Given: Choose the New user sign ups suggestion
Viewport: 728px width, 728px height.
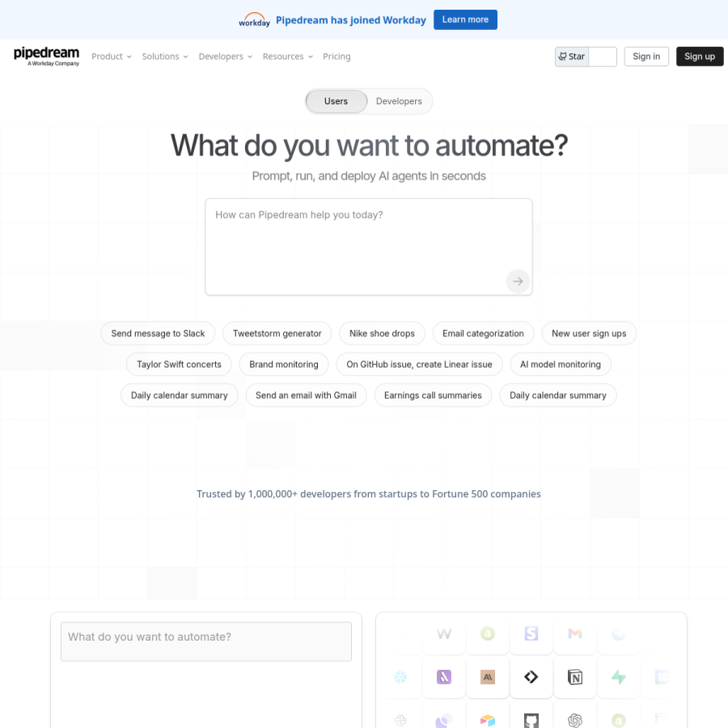Looking at the screenshot, I should pyautogui.click(x=589, y=333).
